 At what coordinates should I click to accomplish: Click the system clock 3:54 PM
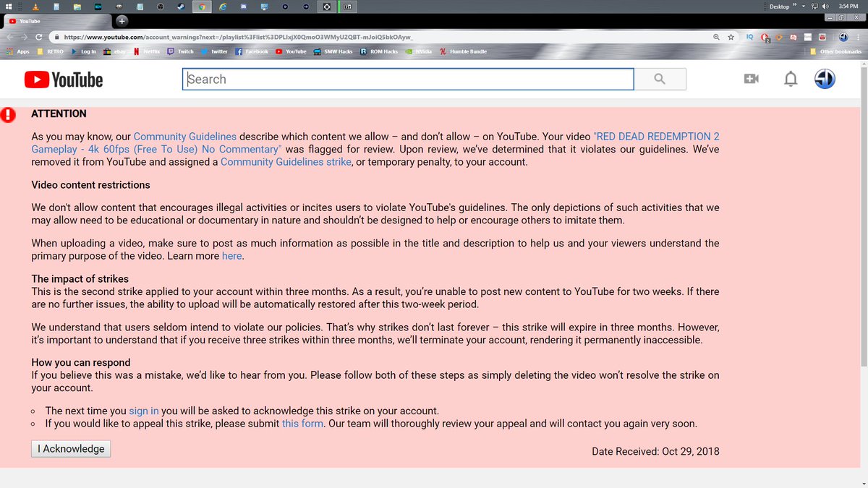click(x=848, y=7)
